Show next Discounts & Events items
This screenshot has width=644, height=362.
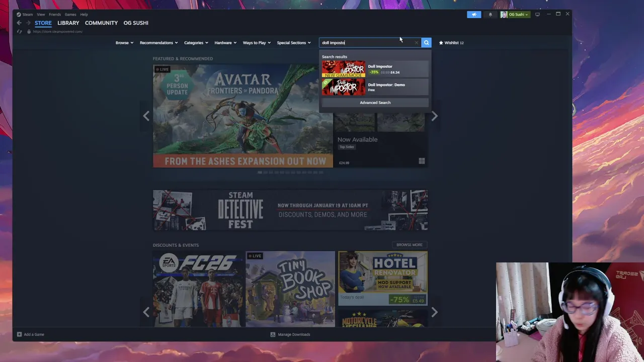(434, 312)
